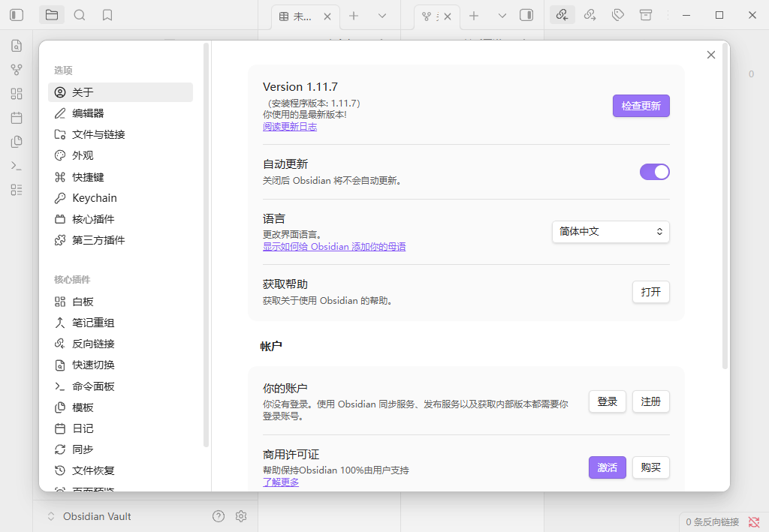Open the tags pane icon on the right
The image size is (769, 532).
tap(617, 14)
